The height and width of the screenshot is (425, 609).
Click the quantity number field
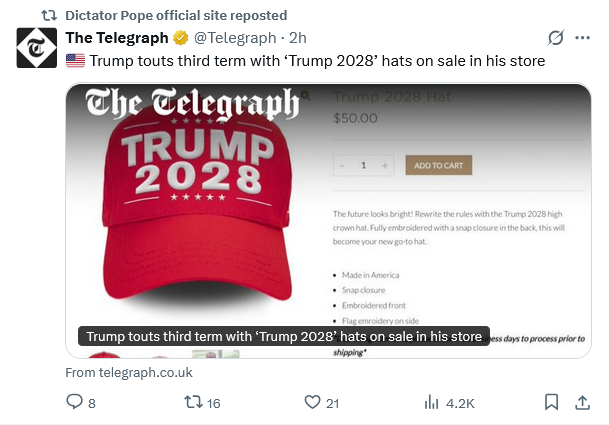(x=363, y=165)
